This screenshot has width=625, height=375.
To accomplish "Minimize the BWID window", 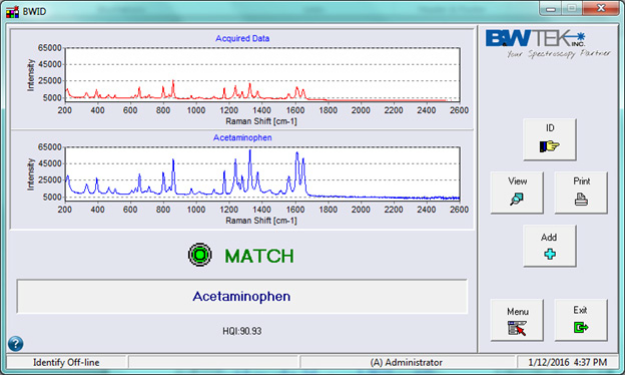I will click(551, 8).
